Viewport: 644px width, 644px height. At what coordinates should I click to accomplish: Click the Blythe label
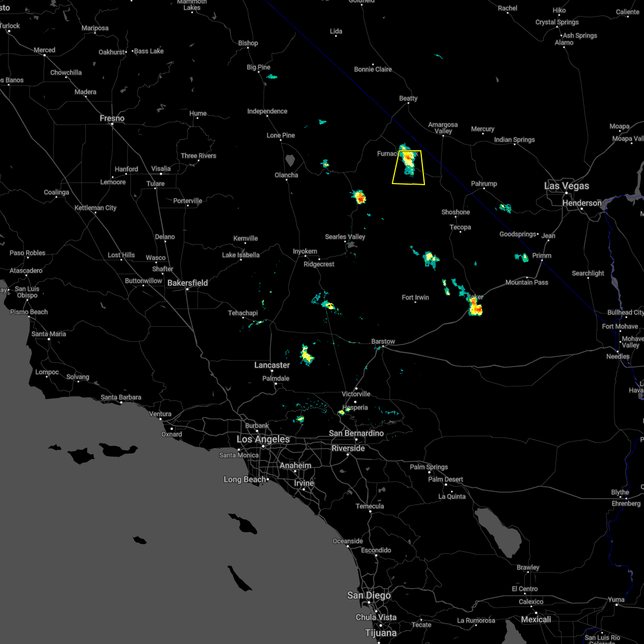tap(620, 492)
